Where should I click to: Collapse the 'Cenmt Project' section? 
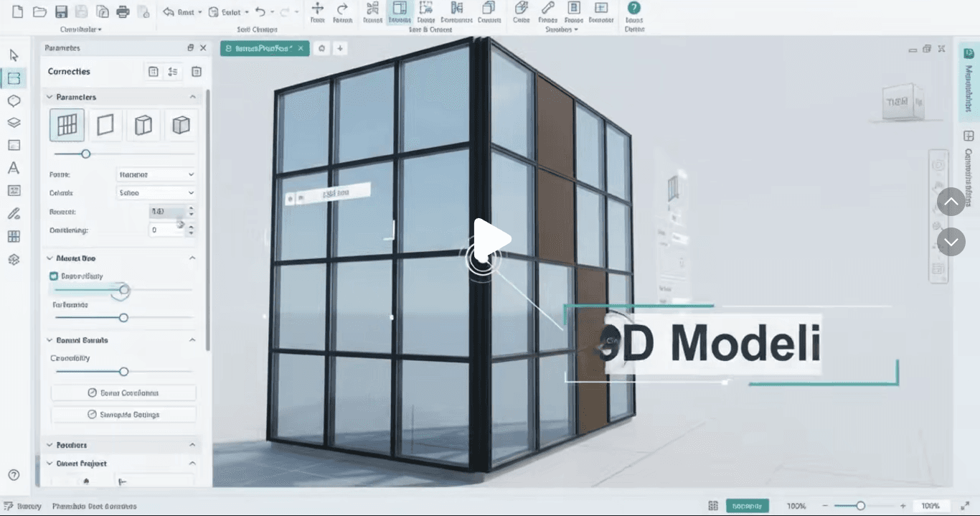coord(192,464)
